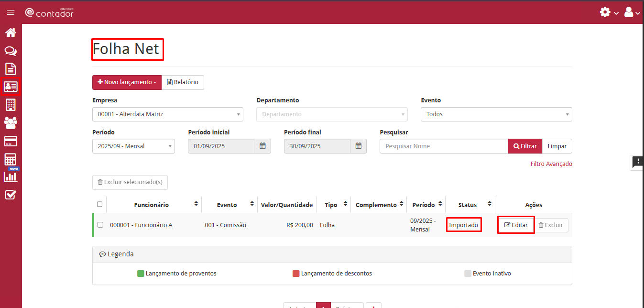Click the Período final date field
This screenshot has width=644, height=308.
point(317,146)
